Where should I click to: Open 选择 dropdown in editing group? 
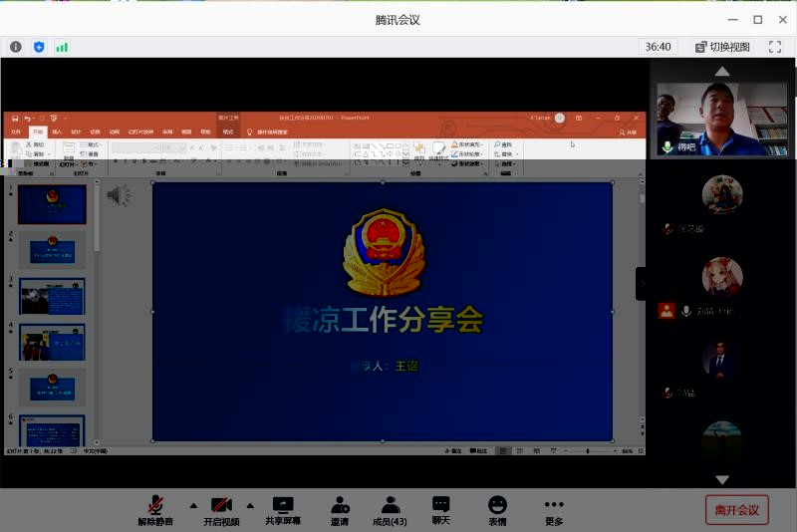tap(505, 163)
